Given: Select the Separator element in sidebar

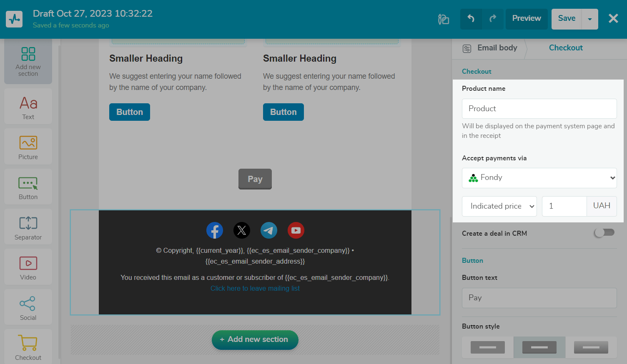Looking at the screenshot, I should tap(28, 227).
